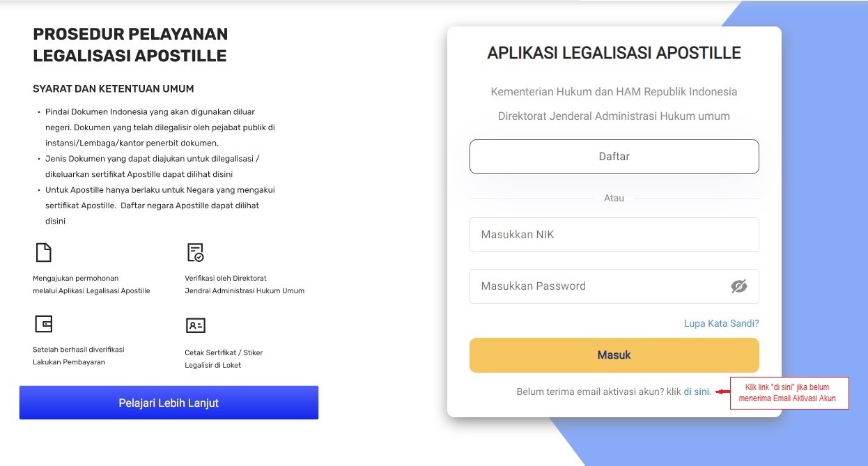Focus the Masukkan Password field
868x466 pixels.
[x=599, y=286]
